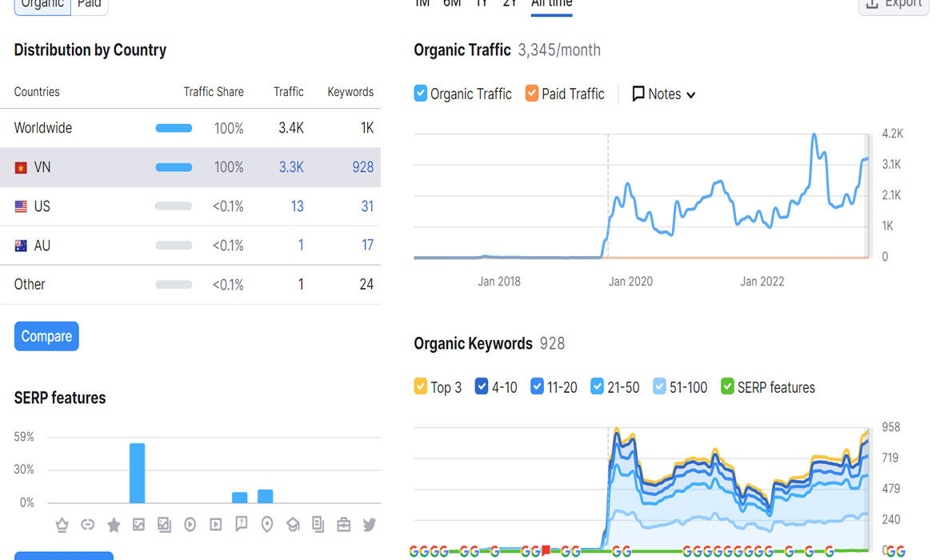Uncheck the Top 3 keywords checkbox
Image resolution: width=936 pixels, height=560 pixels.
(x=420, y=386)
